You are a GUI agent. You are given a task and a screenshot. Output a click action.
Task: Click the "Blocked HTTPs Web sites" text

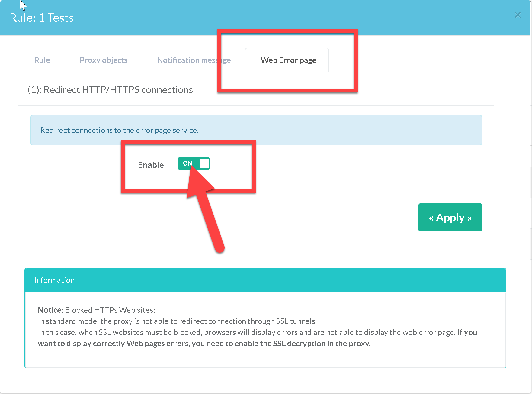(110, 310)
